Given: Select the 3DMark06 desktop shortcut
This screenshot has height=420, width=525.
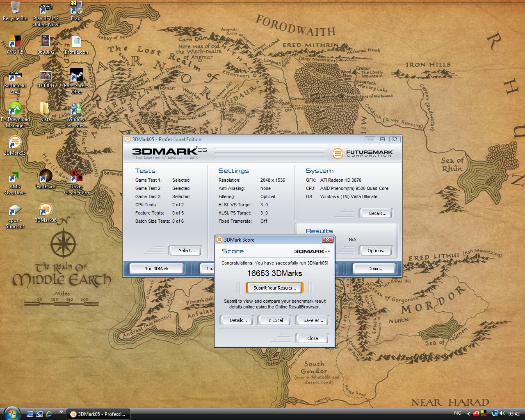Looking at the screenshot, I should (x=46, y=213).
